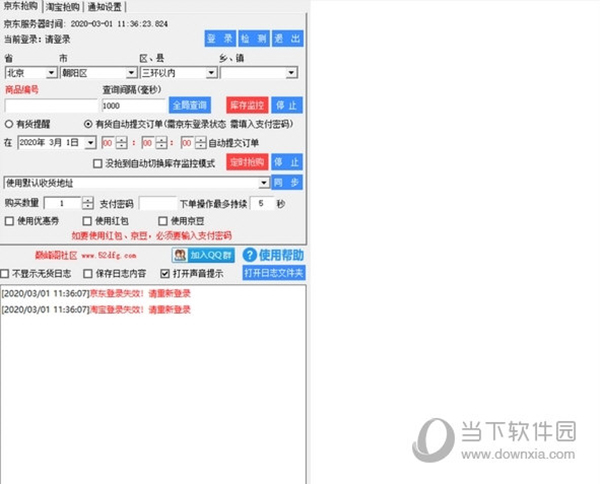Start 库存监控 with the red button
The width and height of the screenshot is (600, 484).
[x=247, y=105]
